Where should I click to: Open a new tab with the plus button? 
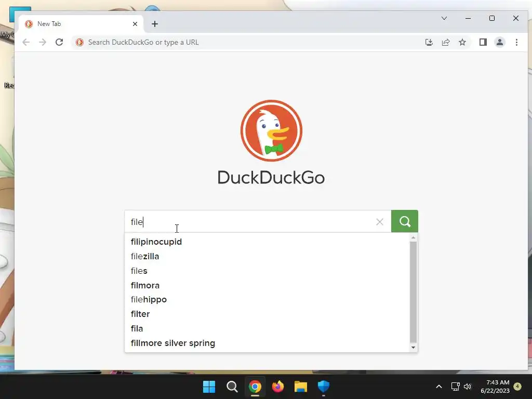pos(155,24)
